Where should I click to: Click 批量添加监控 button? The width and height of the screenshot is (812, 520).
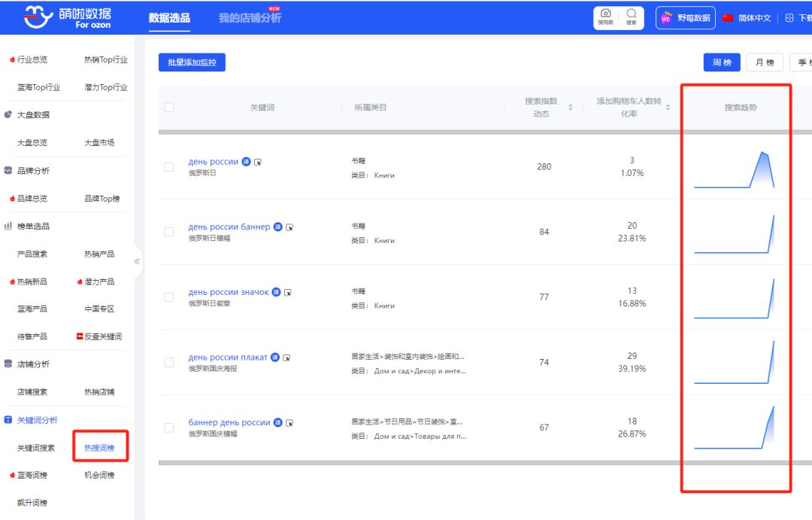(192, 62)
